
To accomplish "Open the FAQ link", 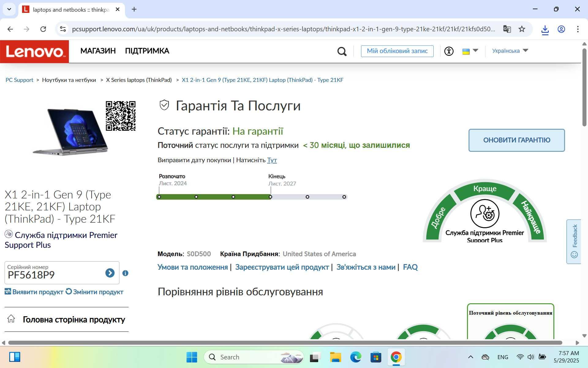I will click(410, 267).
